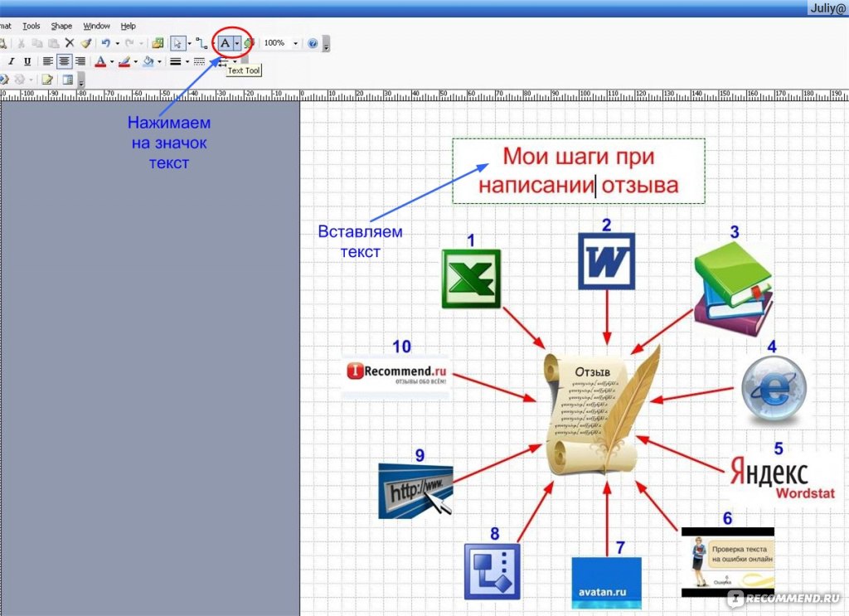Select the Connector Tool
Image resolution: width=849 pixels, height=616 pixels.
click(202, 43)
